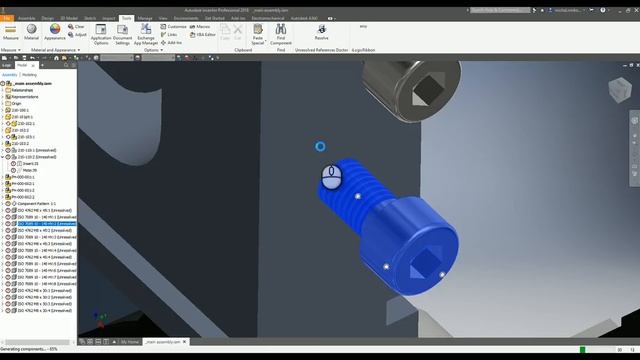Open the Material browser icon
Screen dimensions: 640x360
pos(31,32)
